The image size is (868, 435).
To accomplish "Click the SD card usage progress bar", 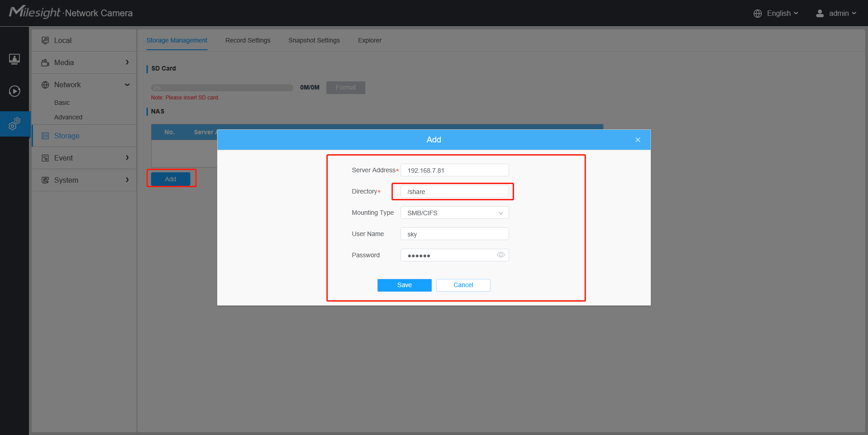I will [x=222, y=88].
